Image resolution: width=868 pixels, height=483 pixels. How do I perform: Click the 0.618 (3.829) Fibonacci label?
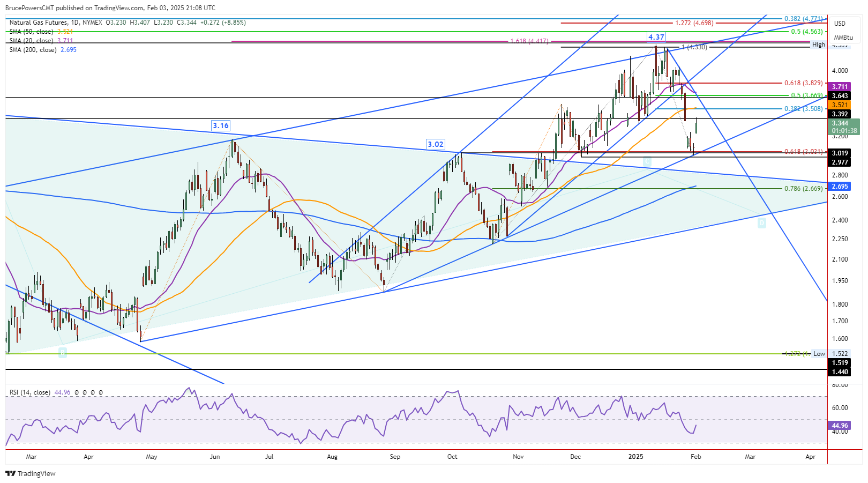point(804,83)
